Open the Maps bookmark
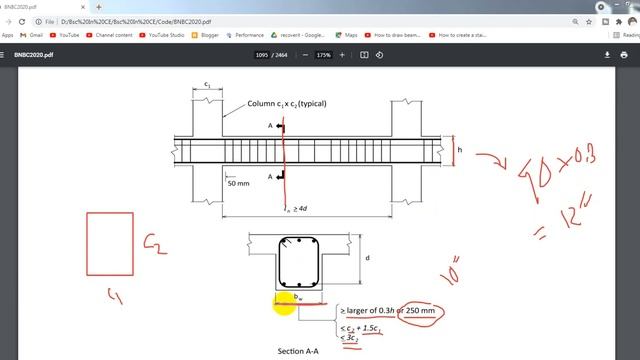640x360 pixels. [346, 35]
